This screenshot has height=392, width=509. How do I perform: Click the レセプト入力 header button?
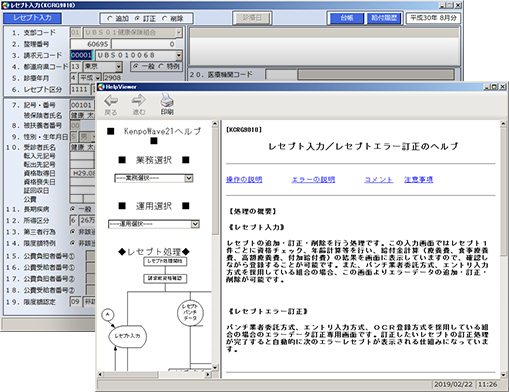(x=32, y=18)
